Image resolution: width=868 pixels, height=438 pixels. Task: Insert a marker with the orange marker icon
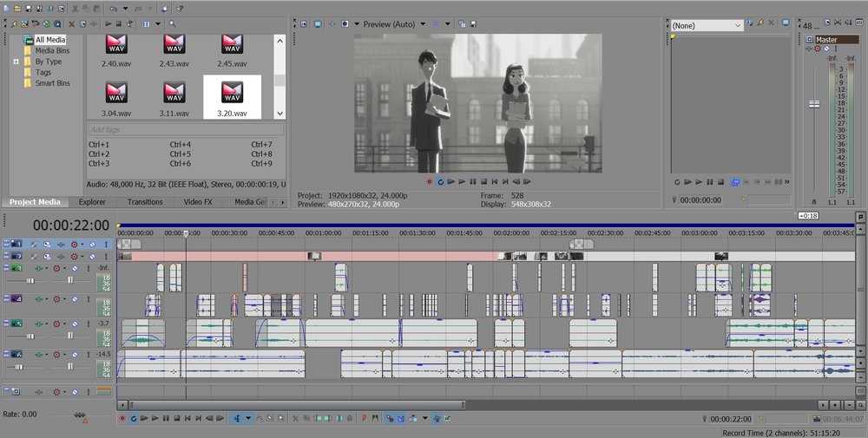(x=364, y=419)
